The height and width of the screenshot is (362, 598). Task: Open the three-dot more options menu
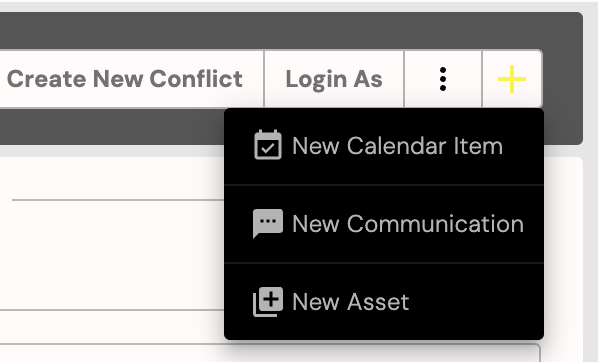point(443,79)
